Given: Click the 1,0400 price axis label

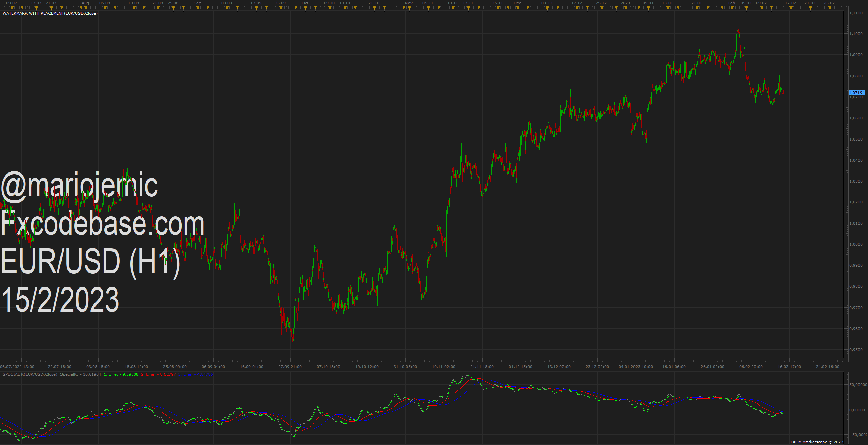Looking at the screenshot, I should pos(856,160).
